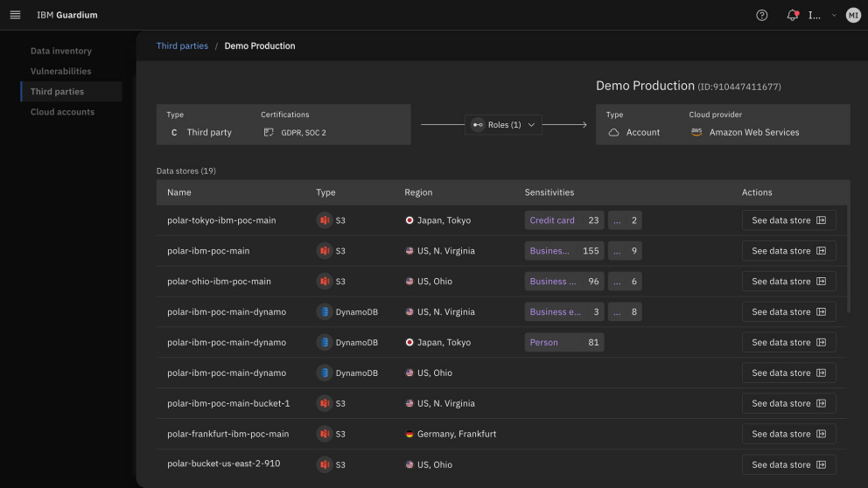Click Japan flag in polar-tokyo-ibm-poc-main row

point(409,220)
